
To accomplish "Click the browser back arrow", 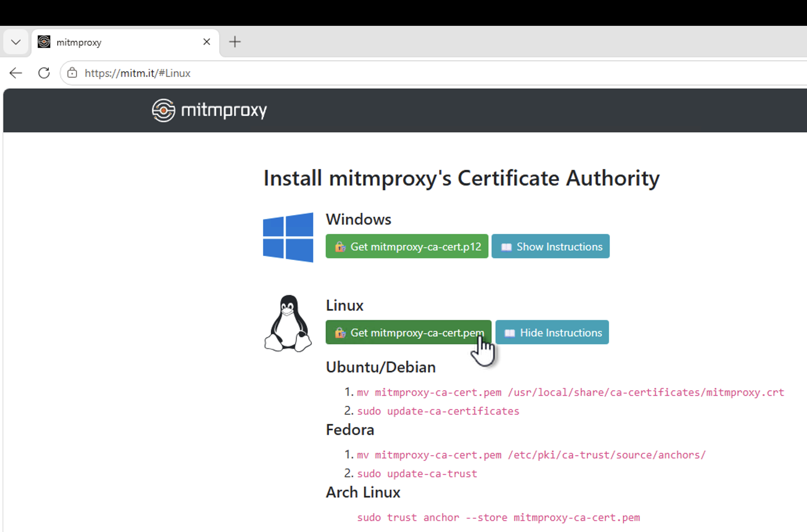I will point(16,73).
